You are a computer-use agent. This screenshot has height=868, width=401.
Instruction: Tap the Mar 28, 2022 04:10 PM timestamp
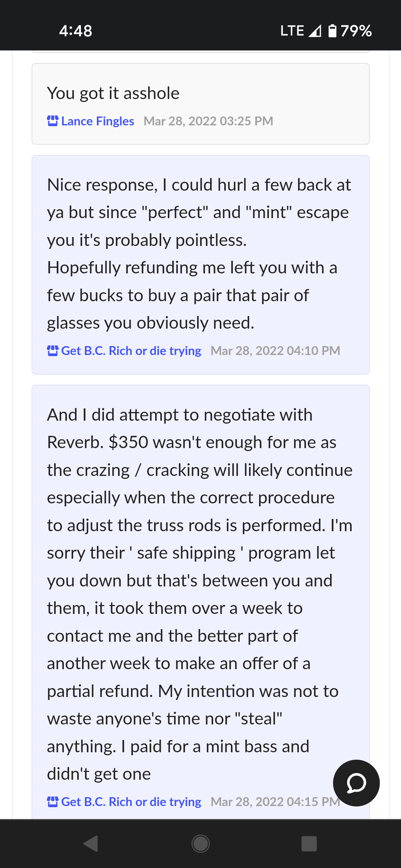(x=276, y=351)
